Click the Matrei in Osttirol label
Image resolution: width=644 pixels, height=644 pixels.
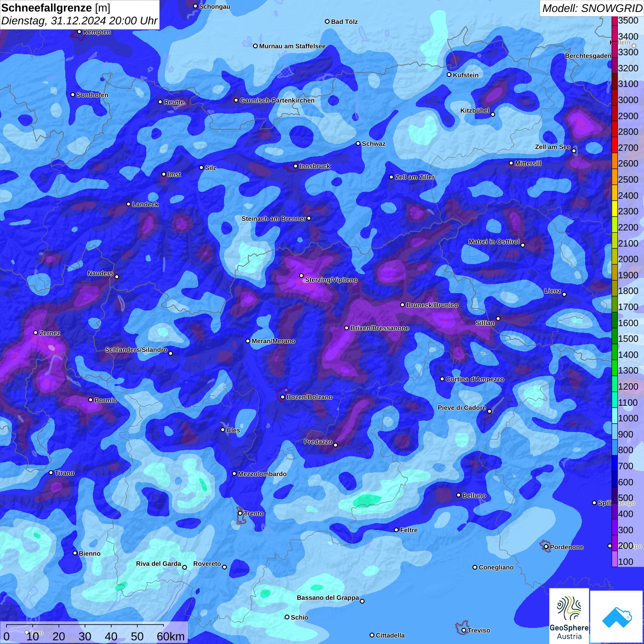[494, 241]
